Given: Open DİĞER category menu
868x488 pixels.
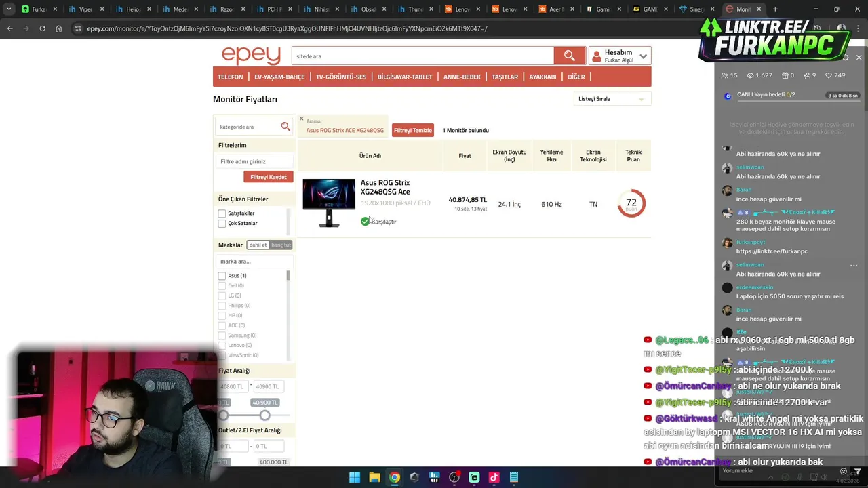Looking at the screenshot, I should point(576,77).
